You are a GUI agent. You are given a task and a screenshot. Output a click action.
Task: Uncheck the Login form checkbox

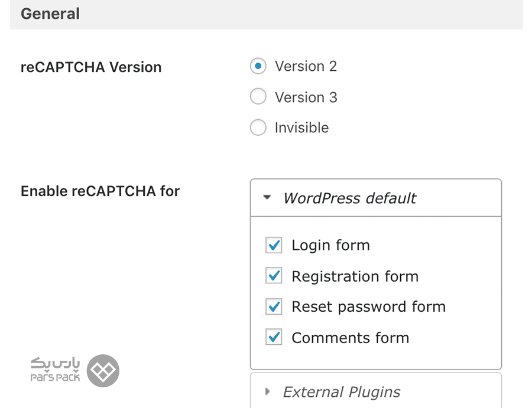(274, 245)
